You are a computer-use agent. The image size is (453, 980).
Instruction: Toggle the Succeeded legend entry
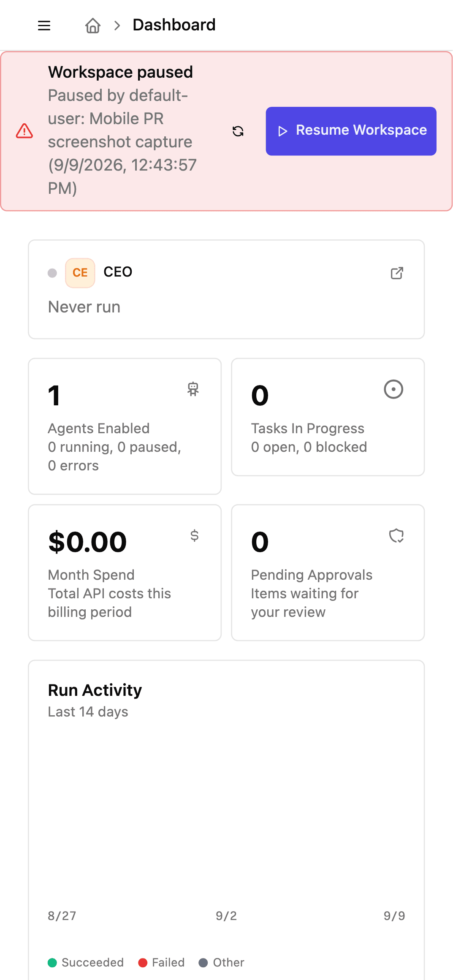86,962
